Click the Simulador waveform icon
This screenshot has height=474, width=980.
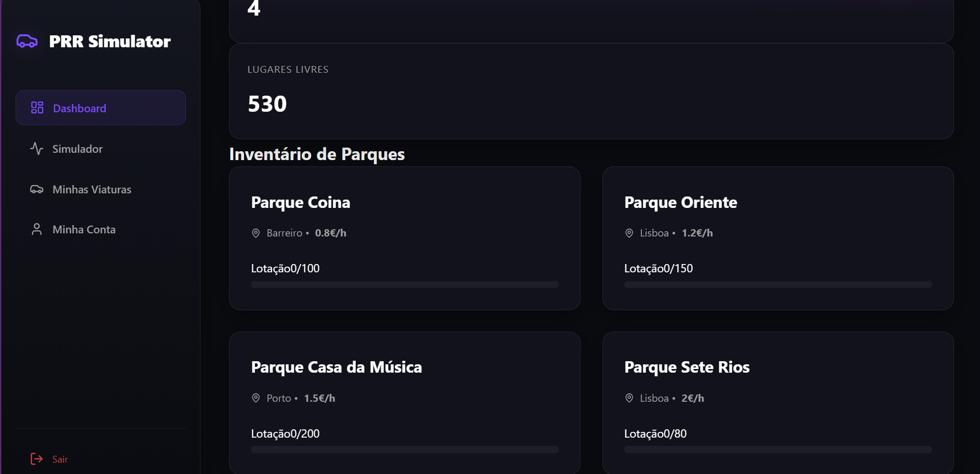click(x=36, y=149)
